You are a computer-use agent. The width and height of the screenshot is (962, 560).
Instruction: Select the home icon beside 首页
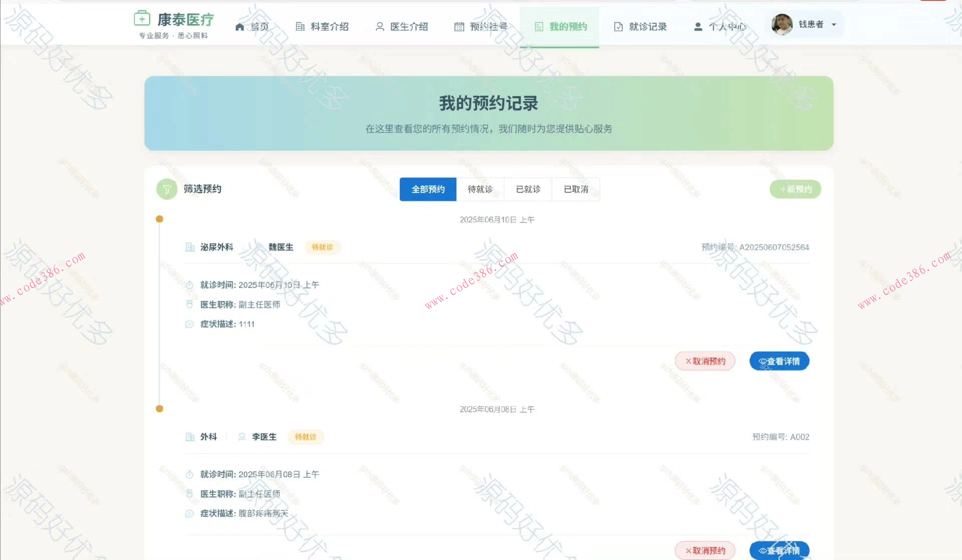coord(239,27)
